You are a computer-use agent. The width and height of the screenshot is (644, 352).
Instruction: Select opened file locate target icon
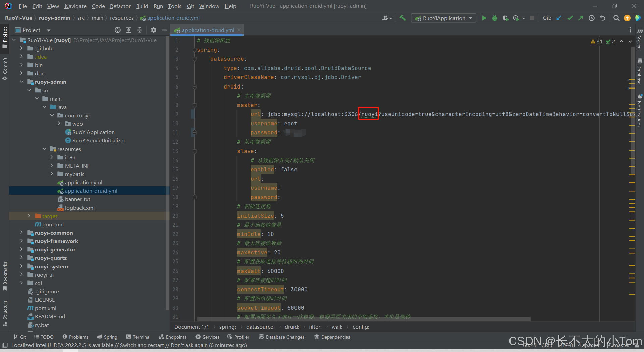pos(118,30)
